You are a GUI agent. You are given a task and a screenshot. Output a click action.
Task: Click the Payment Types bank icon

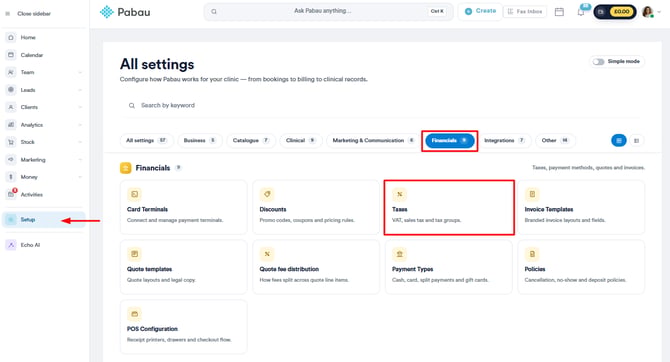(400, 254)
